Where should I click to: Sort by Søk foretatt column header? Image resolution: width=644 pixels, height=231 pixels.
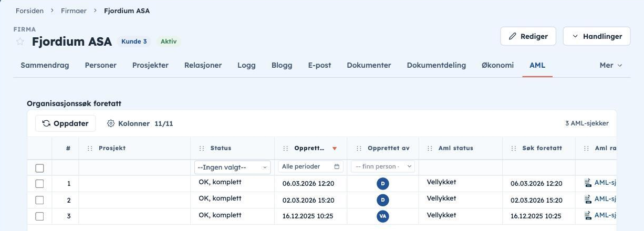pos(542,148)
